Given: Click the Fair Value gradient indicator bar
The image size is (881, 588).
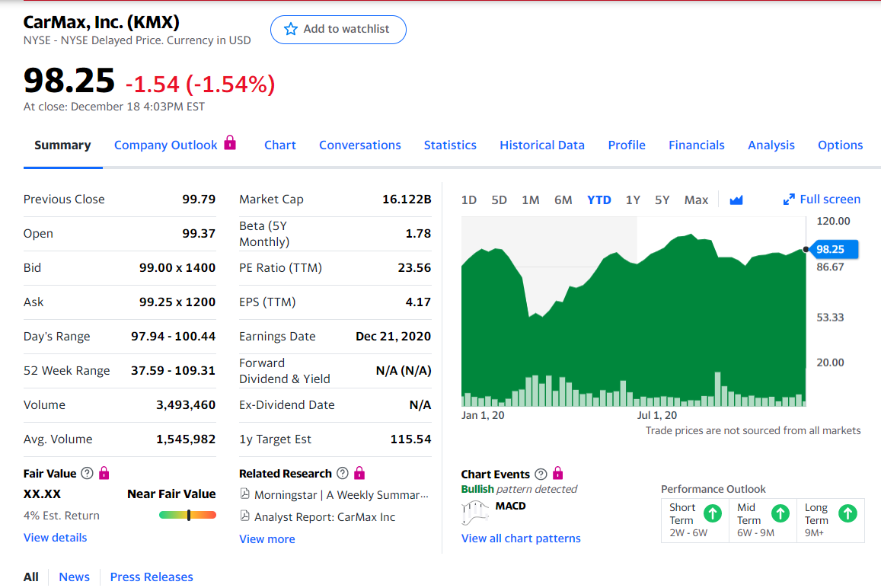Looking at the screenshot, I should 187,515.
